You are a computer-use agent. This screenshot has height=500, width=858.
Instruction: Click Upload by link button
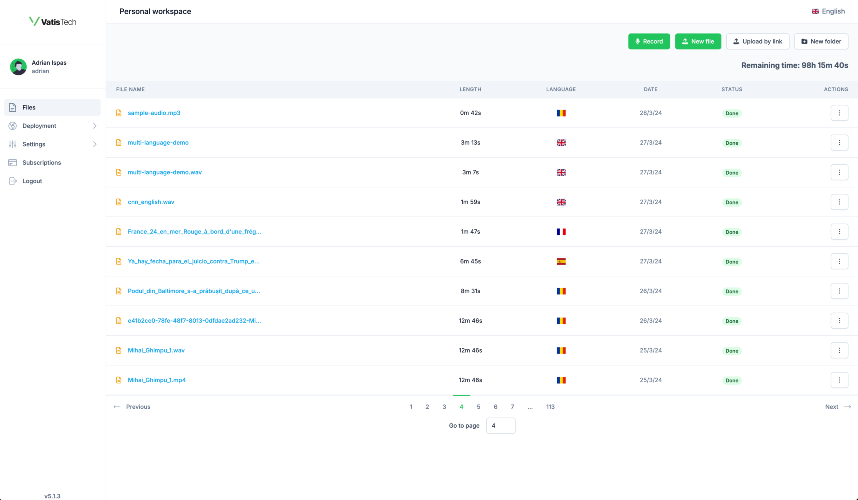coord(758,42)
